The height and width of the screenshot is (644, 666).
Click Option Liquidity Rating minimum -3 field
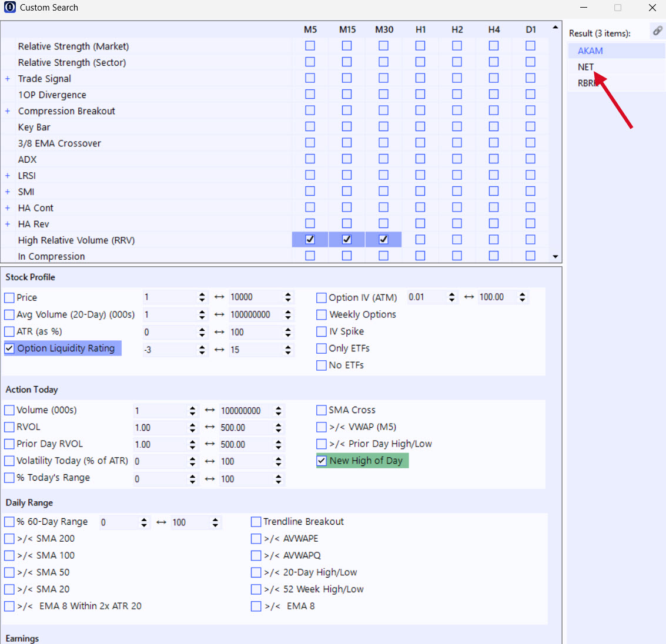169,350
